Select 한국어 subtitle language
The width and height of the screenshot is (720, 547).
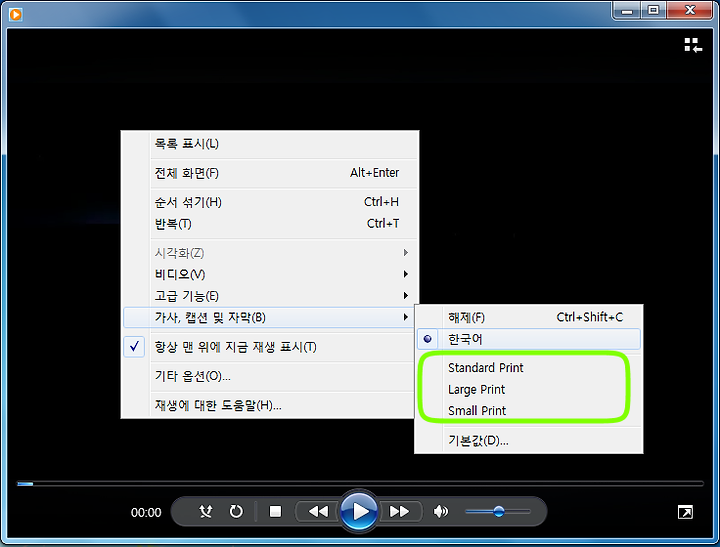(529, 339)
